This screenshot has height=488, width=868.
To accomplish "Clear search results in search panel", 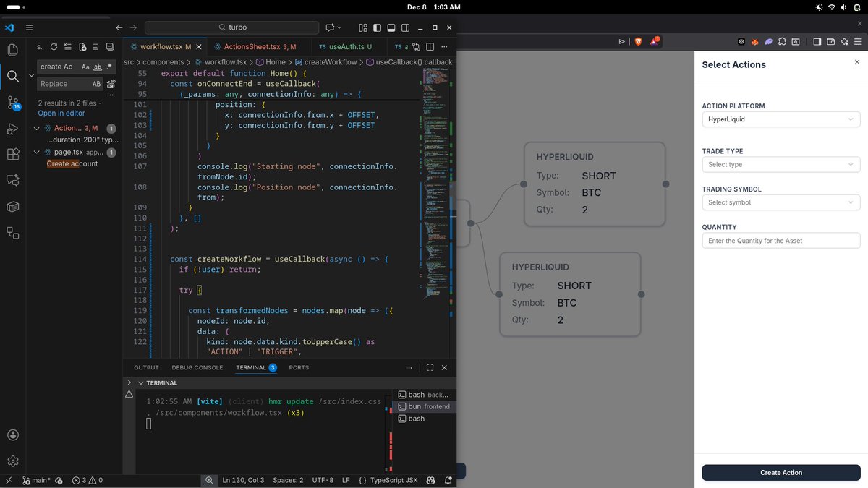I will [x=67, y=46].
